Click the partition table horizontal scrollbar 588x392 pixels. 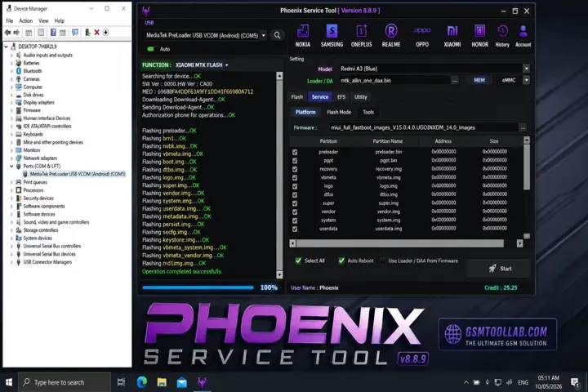[x=406, y=243]
